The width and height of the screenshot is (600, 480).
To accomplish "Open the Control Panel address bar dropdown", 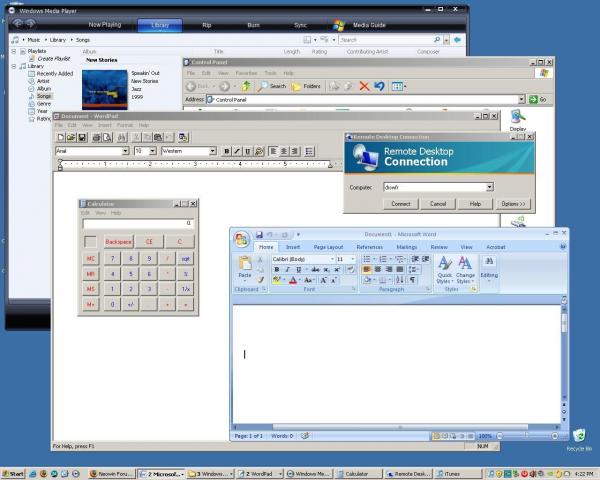I will 521,100.
